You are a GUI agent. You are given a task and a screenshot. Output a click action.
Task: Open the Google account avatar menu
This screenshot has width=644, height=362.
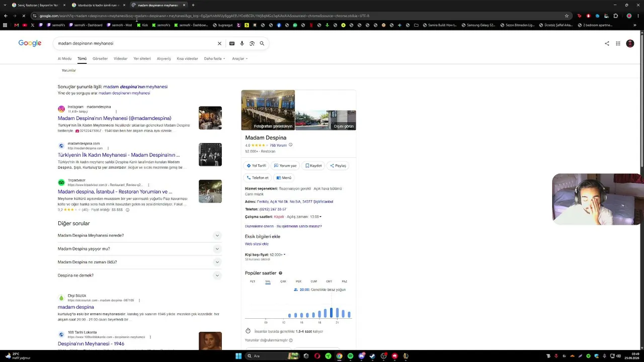630,43
